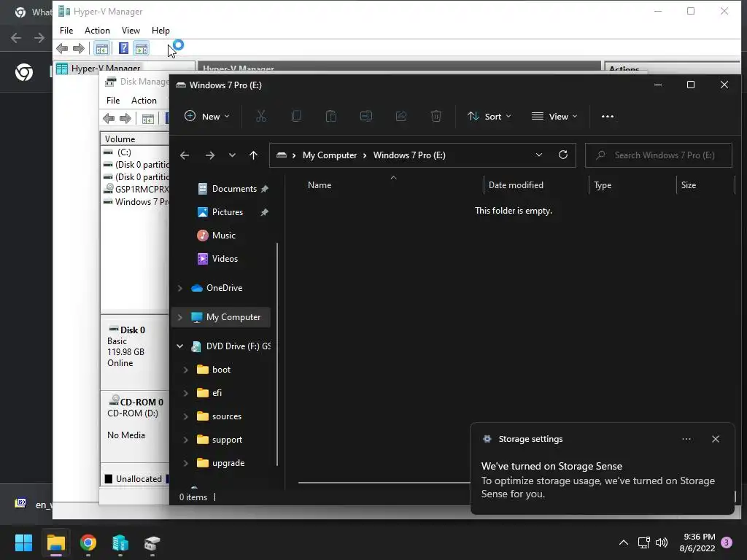Viewport: 747px width, 560px height.
Task: Sort by the Date modified column header
Action: tap(516, 185)
